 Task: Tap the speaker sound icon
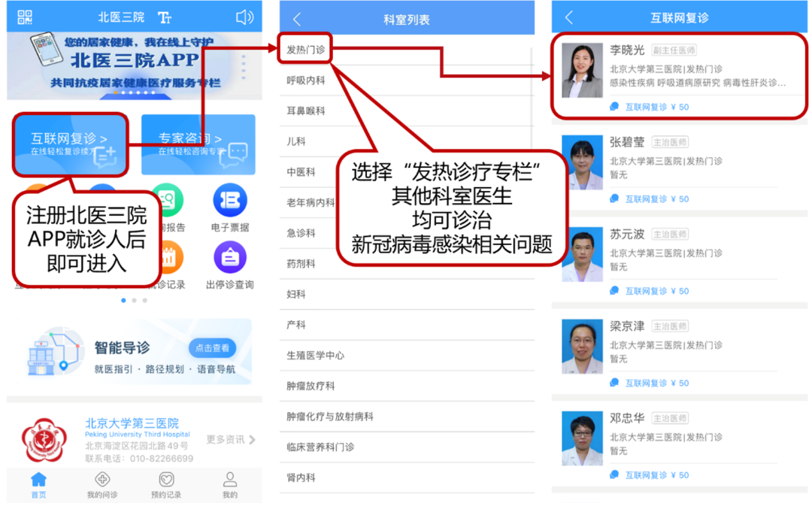pos(244,17)
